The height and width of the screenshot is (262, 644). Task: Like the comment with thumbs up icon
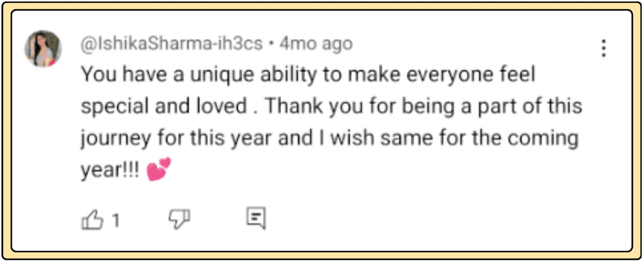pyautogui.click(x=91, y=220)
